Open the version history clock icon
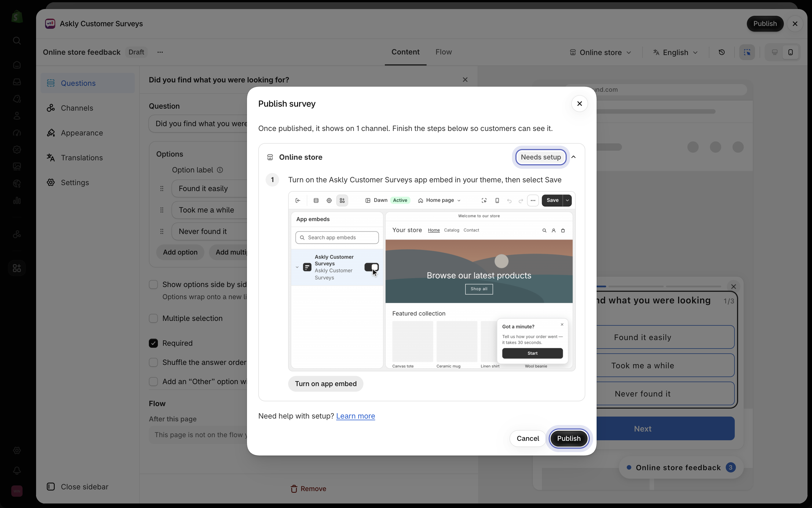This screenshot has height=508, width=812. pos(721,52)
